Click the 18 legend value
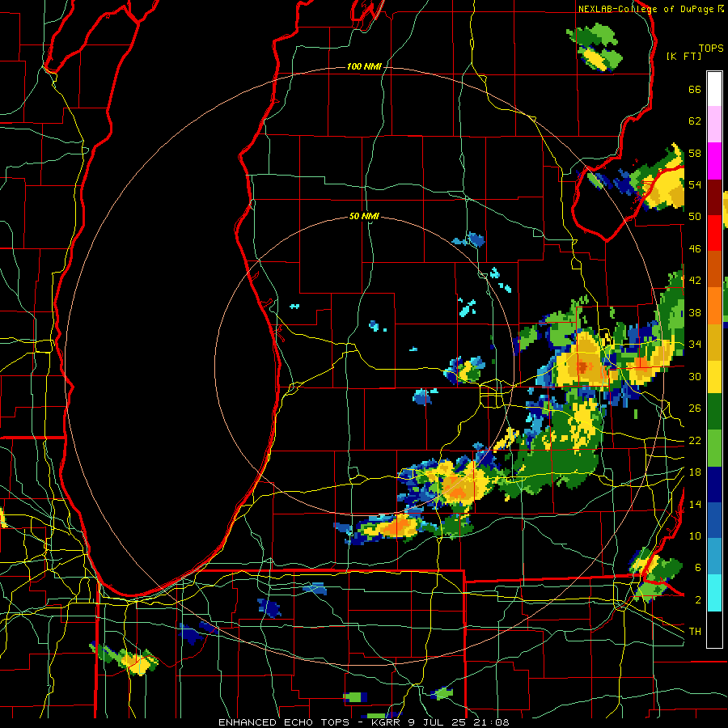 (695, 472)
